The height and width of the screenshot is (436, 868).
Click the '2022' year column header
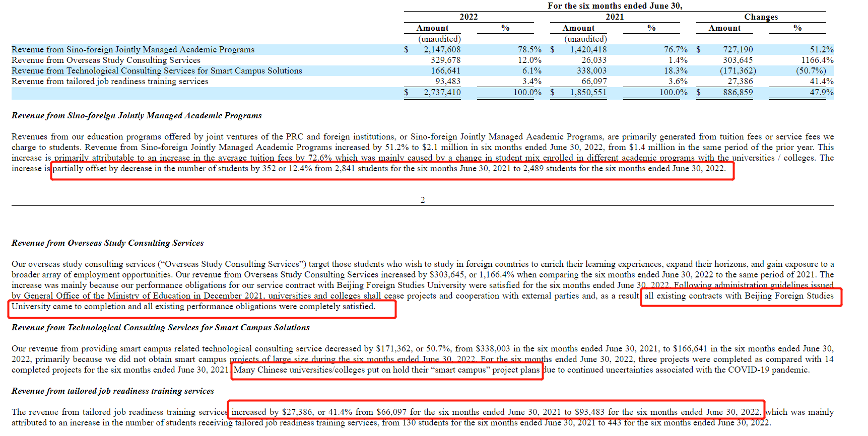[469, 17]
